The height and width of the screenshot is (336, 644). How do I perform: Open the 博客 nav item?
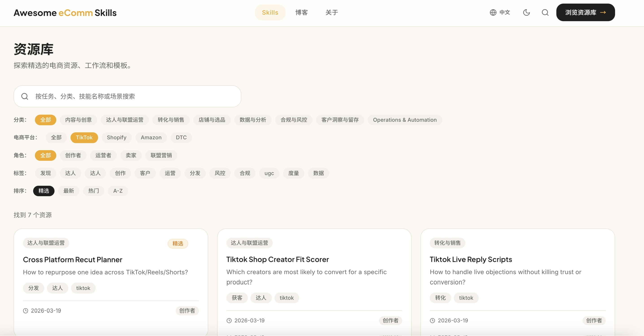[x=301, y=13]
